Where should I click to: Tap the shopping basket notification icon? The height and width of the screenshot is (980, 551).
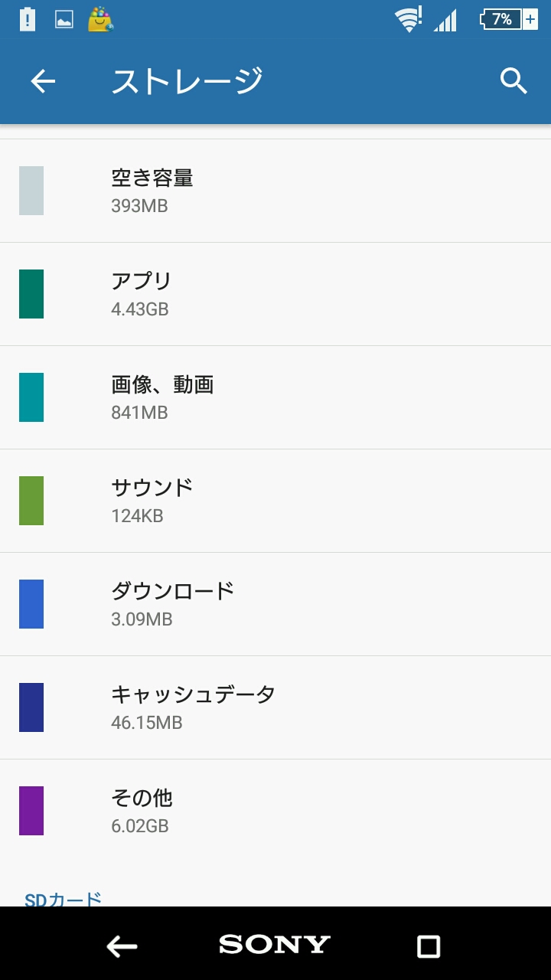100,19
